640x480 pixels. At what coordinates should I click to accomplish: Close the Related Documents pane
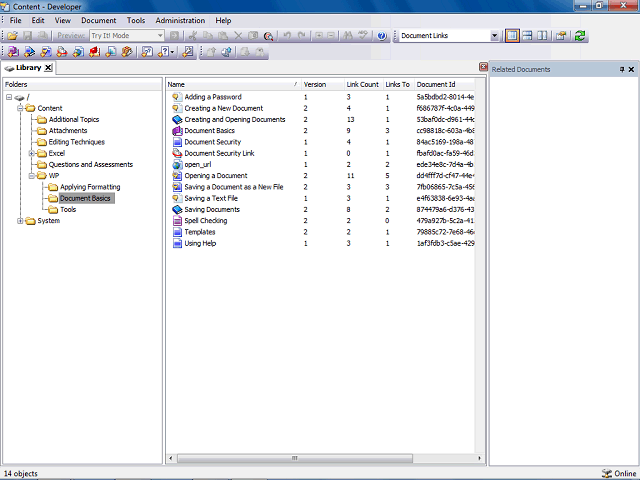[631, 69]
